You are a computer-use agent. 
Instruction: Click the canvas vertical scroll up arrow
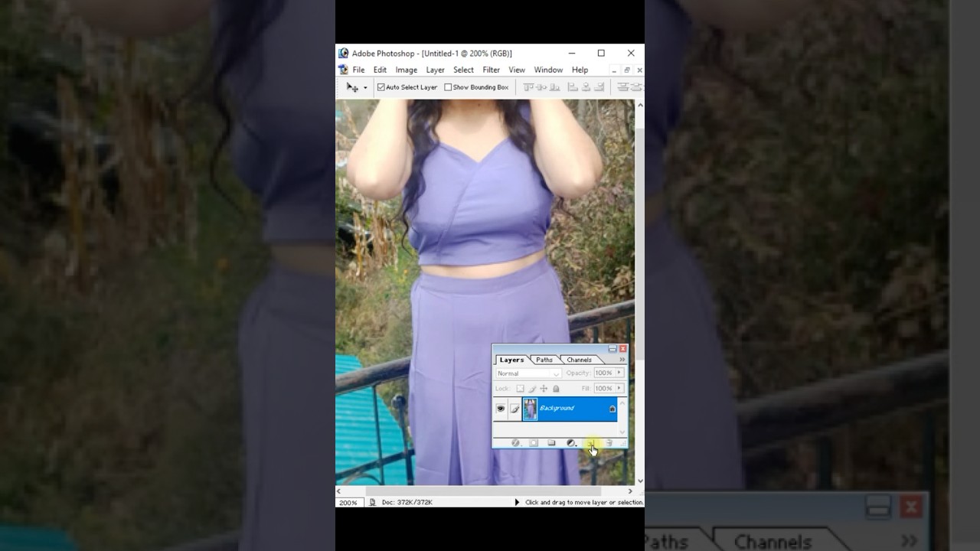point(640,105)
